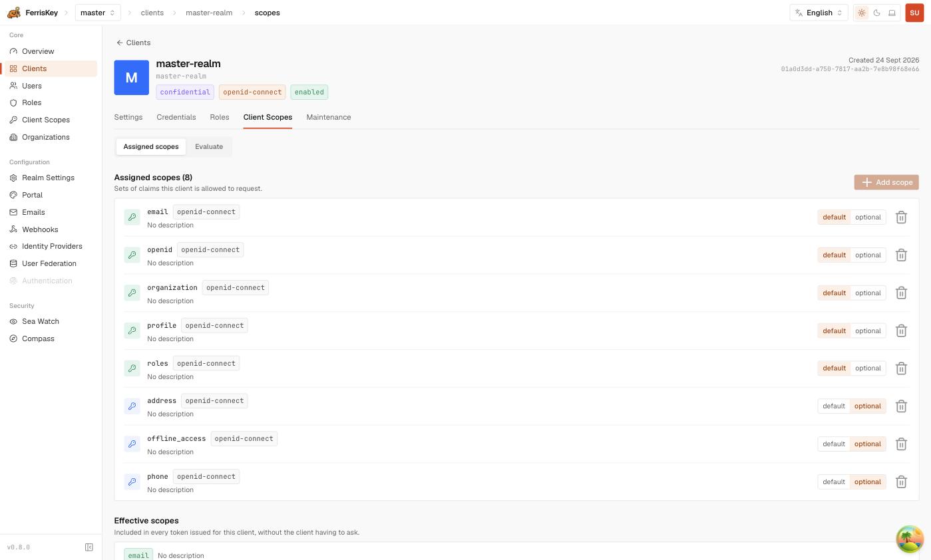This screenshot has width=931, height=560.
Task: Delete the email scope with trash icon
Action: 901,217
